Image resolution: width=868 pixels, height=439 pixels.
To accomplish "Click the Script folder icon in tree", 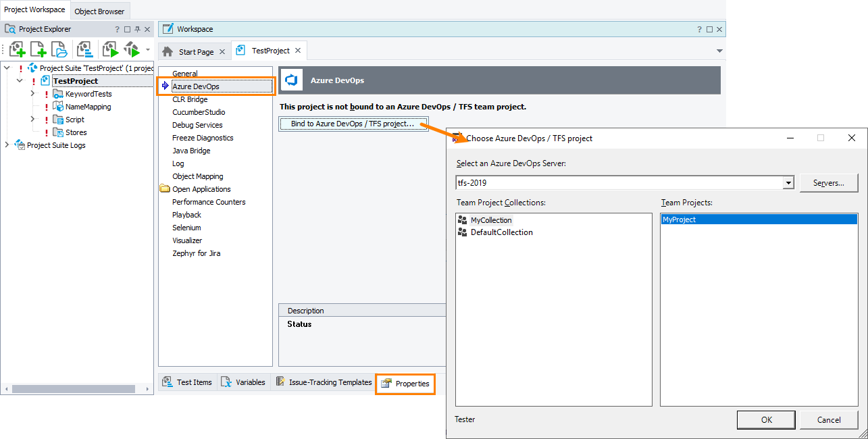I will (58, 120).
